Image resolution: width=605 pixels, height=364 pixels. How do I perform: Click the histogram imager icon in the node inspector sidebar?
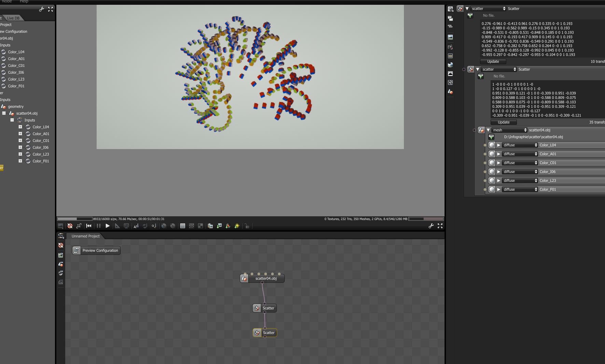pos(450,74)
